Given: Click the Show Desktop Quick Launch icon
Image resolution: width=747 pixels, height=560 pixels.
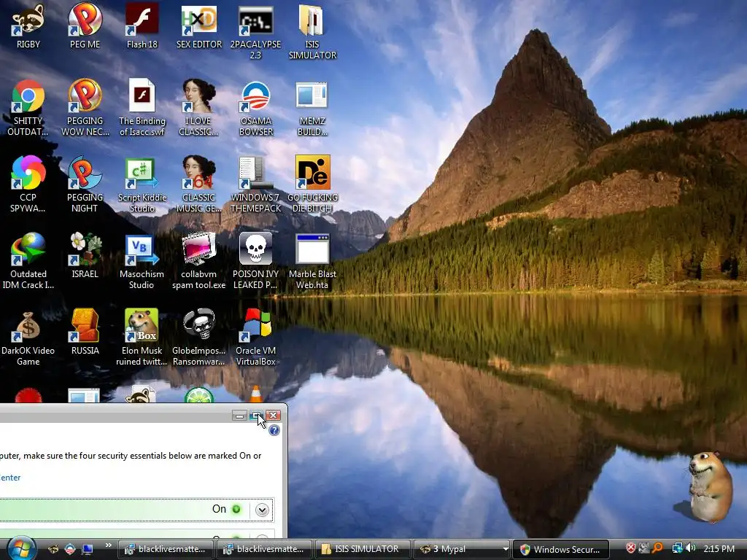Looking at the screenshot, I should pos(88,549).
